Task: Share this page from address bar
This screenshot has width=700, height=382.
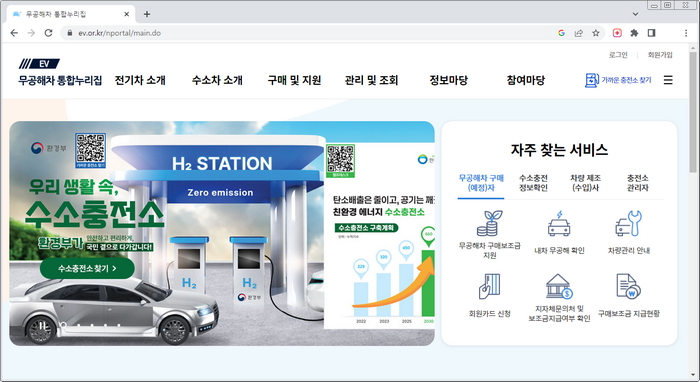Action: click(579, 33)
